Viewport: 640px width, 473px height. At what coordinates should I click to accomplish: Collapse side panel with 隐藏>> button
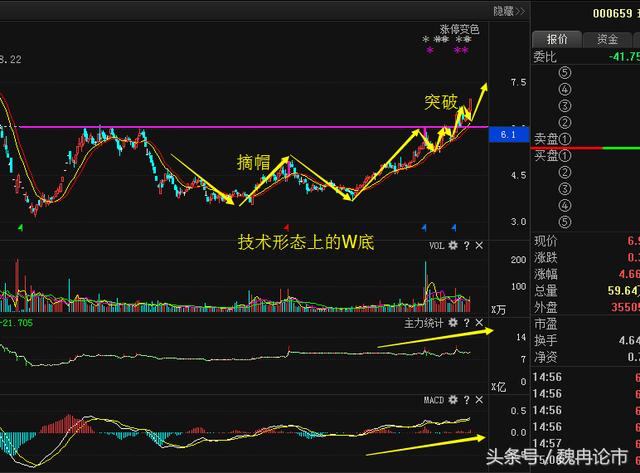[506, 12]
